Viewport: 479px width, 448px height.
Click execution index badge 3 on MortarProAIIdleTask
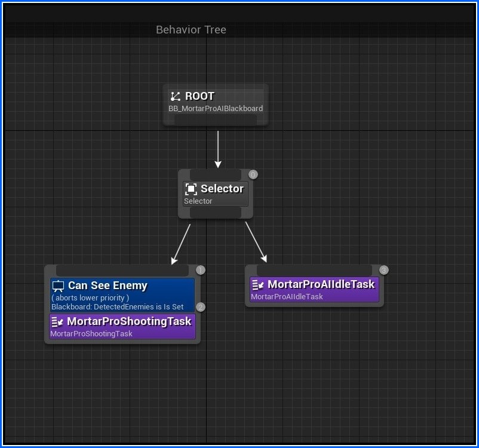point(384,270)
